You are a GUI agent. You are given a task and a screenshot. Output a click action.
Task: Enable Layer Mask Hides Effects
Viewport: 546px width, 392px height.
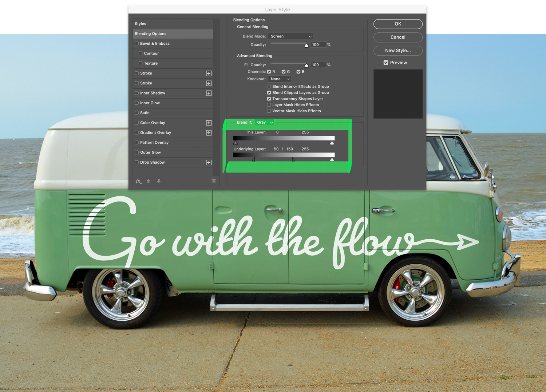coord(269,105)
